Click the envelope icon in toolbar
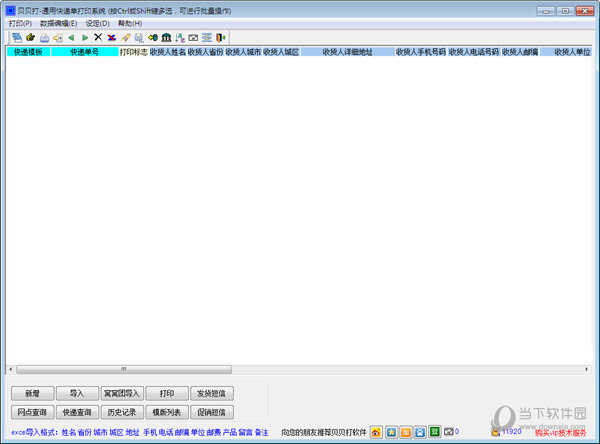The image size is (600, 444). 193,37
